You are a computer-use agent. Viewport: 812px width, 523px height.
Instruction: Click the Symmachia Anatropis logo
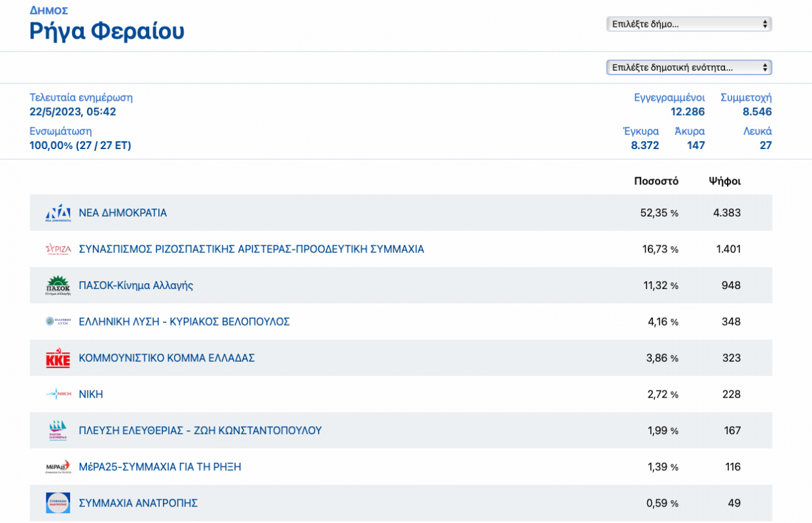point(58,503)
